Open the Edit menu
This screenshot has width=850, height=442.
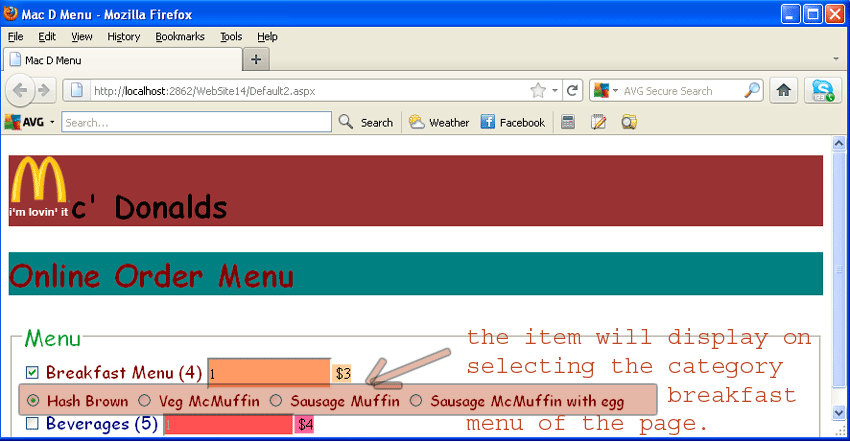click(x=47, y=36)
